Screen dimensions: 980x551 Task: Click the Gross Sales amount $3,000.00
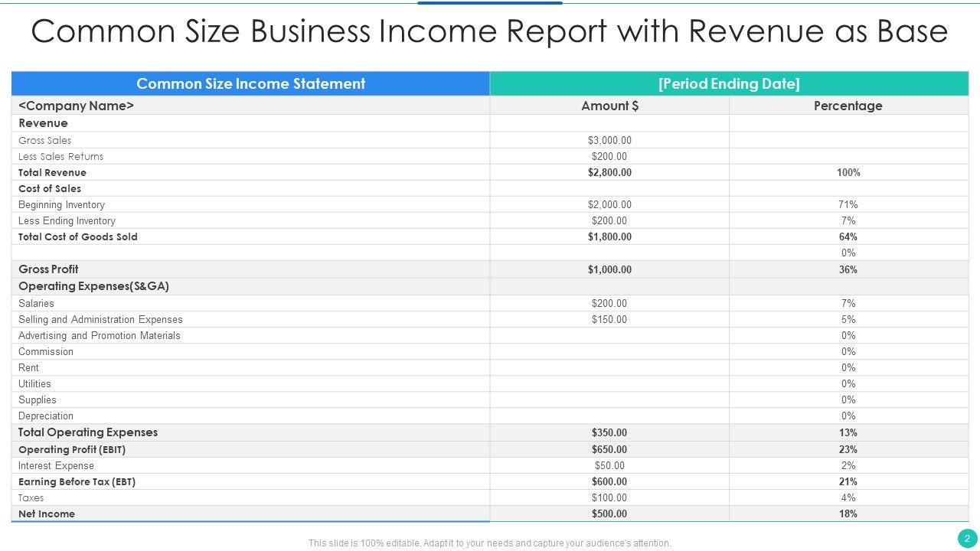[x=609, y=140]
